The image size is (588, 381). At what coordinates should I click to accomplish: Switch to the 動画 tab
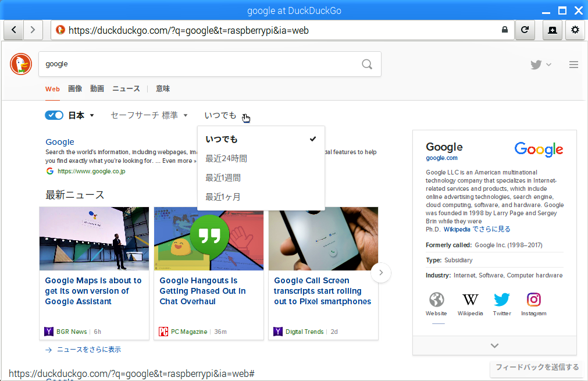click(x=97, y=89)
